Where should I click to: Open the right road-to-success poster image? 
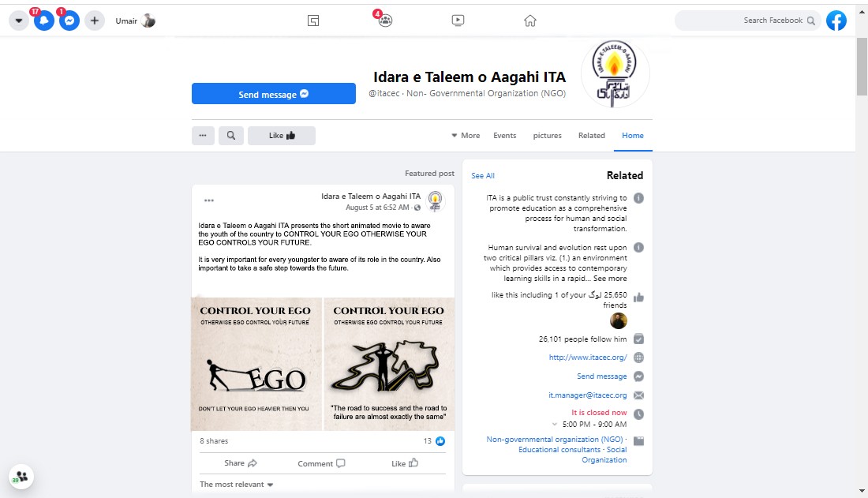(x=389, y=364)
